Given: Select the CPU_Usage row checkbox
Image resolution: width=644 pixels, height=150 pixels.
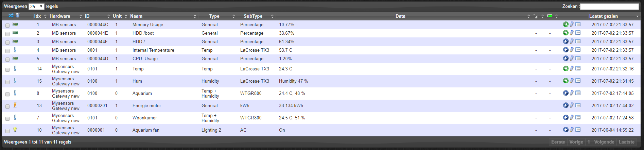Looking at the screenshot, I should [x=7, y=60].
